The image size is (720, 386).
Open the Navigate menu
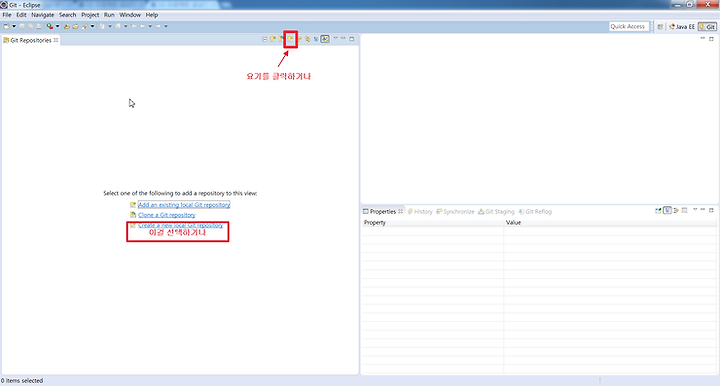(x=42, y=15)
